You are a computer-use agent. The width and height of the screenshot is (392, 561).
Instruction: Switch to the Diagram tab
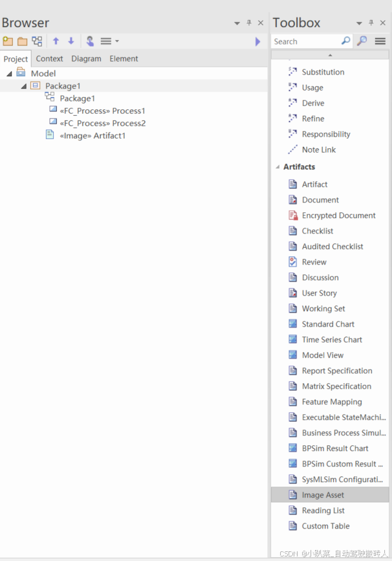click(x=86, y=59)
